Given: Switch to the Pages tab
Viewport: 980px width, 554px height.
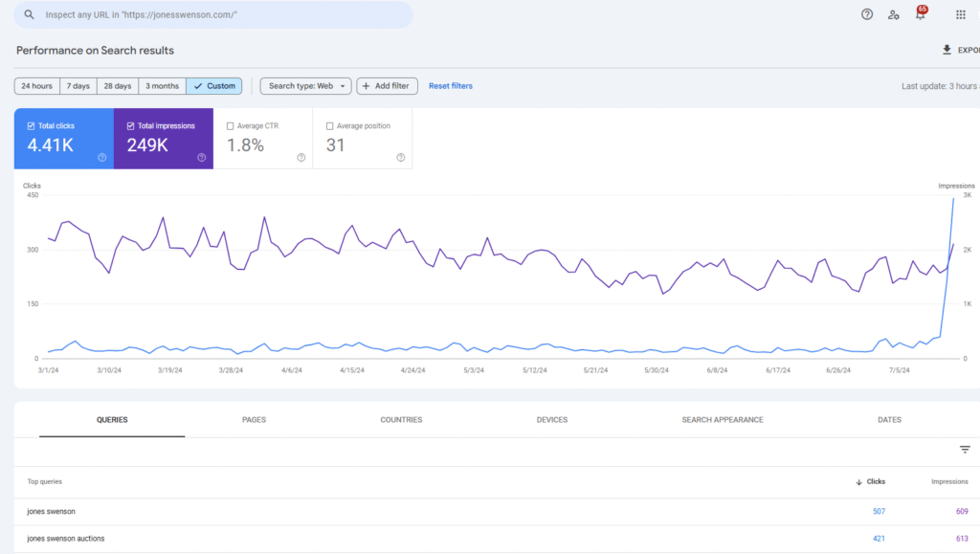Looking at the screenshot, I should point(254,419).
